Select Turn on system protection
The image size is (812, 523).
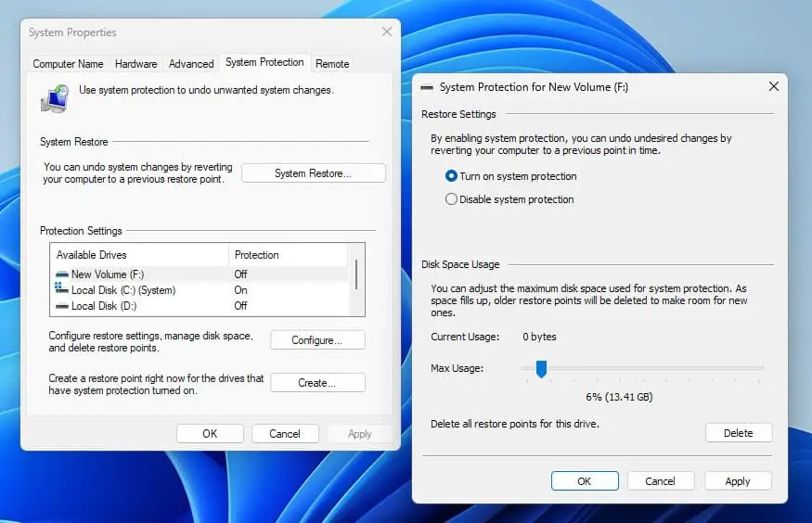(x=452, y=176)
